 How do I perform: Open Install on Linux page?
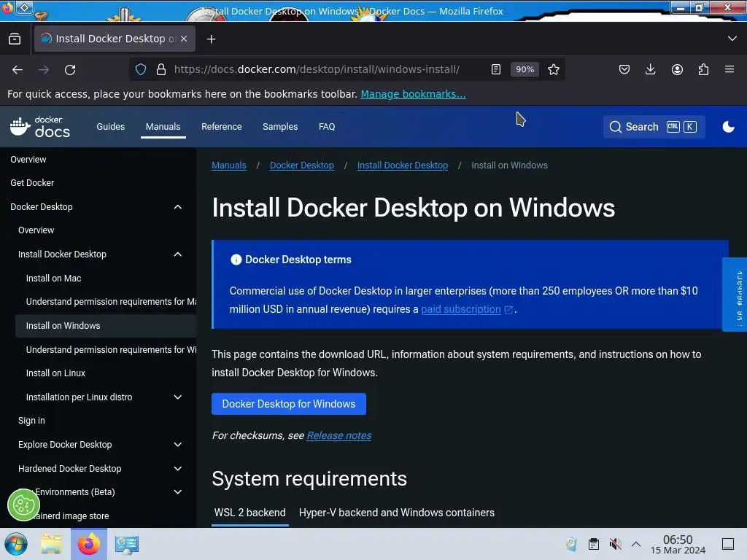coord(55,373)
